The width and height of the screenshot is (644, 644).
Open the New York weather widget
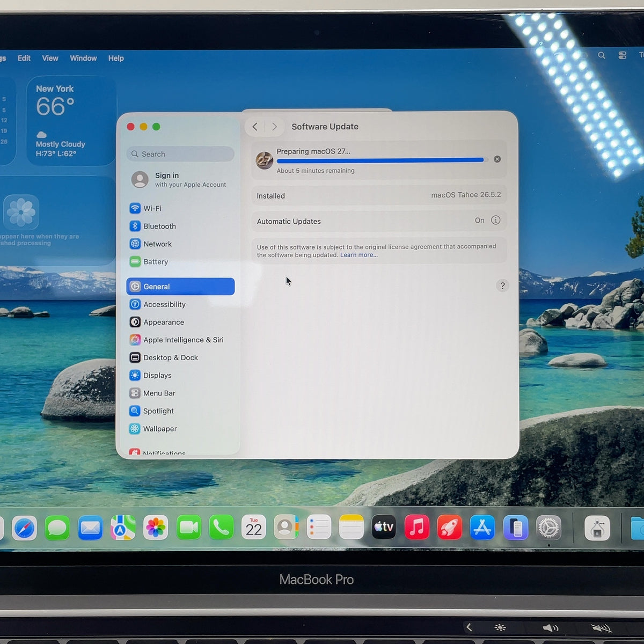click(71, 121)
